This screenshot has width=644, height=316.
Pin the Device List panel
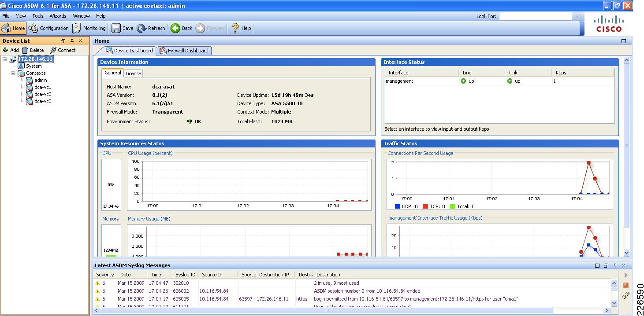click(72, 41)
